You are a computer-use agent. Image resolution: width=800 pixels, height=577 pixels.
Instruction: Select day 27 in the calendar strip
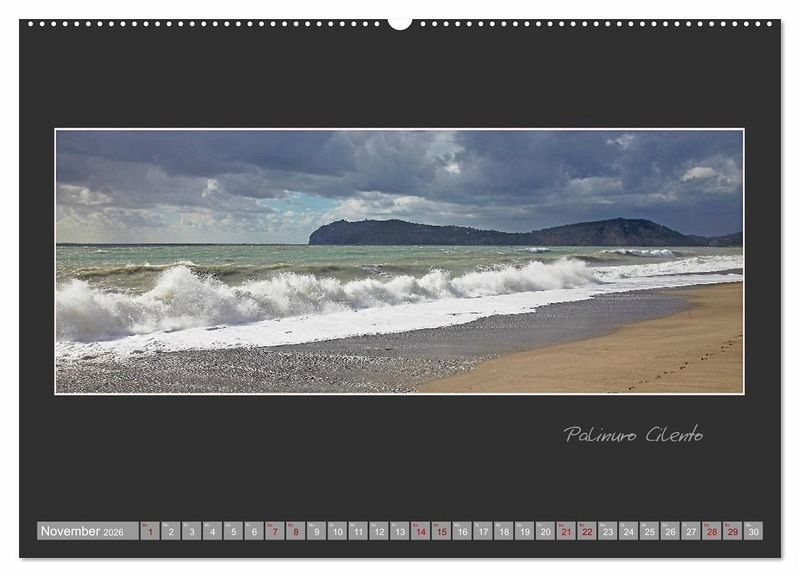coord(691,531)
